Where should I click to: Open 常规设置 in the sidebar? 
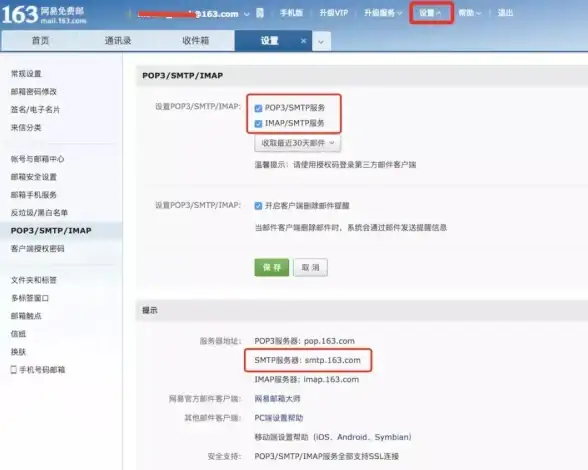point(26,74)
